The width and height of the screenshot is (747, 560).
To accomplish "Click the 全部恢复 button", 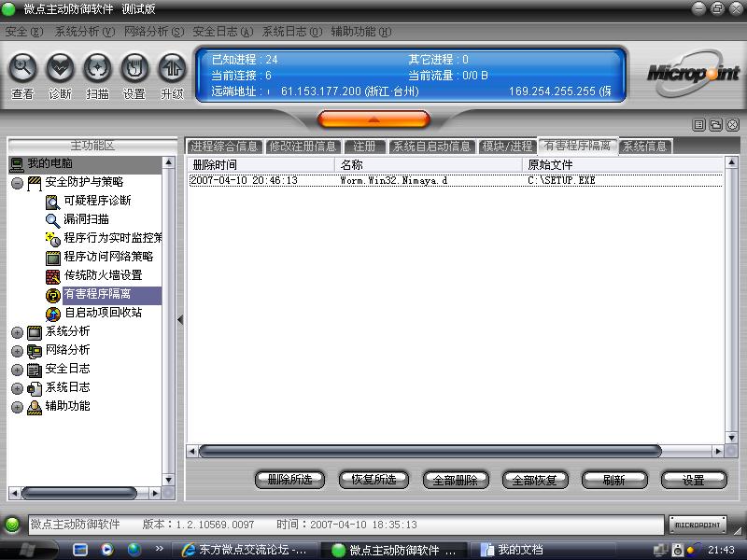I will coord(534,480).
